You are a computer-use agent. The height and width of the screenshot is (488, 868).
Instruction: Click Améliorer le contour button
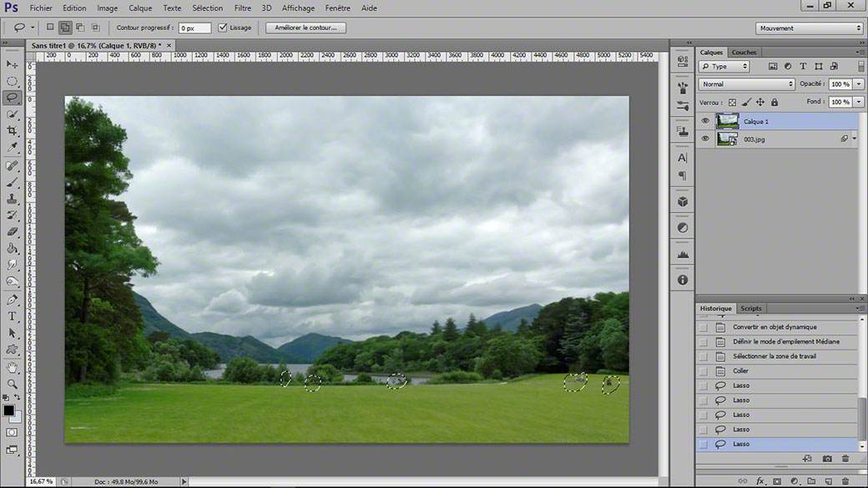[305, 28]
